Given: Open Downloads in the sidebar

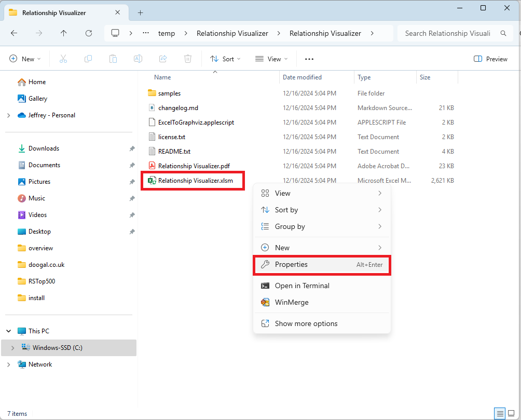Looking at the screenshot, I should 44,148.
